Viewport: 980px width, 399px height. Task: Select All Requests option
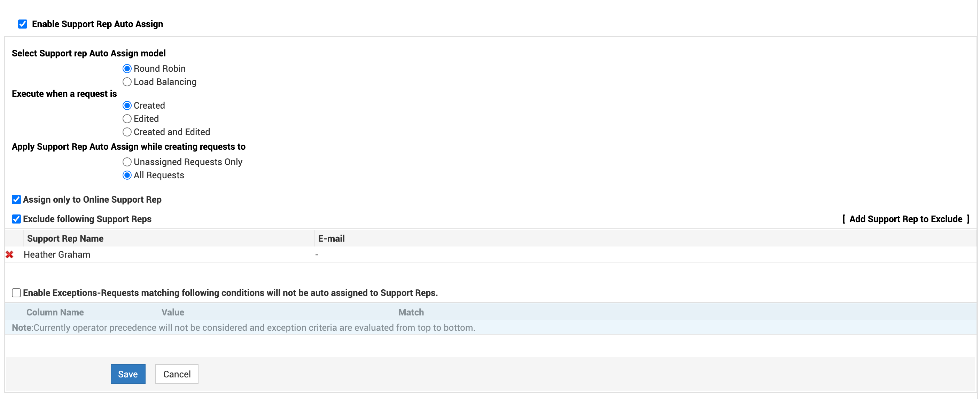tap(127, 175)
